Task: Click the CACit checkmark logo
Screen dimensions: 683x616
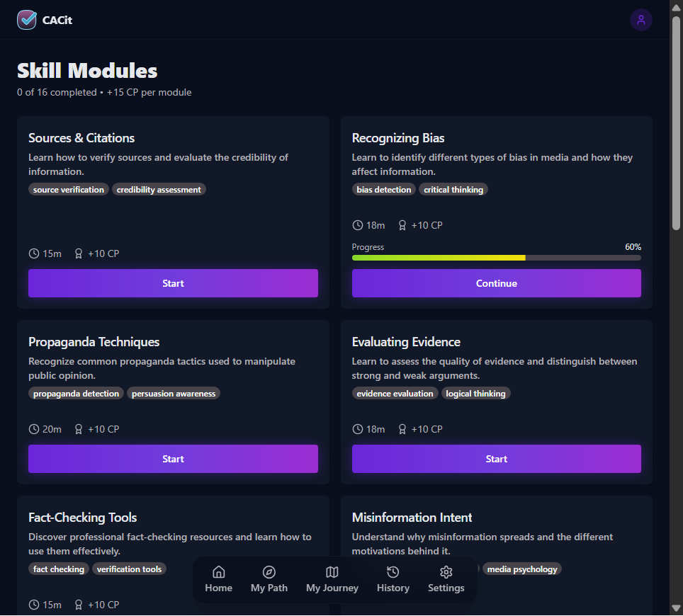Action: click(x=27, y=20)
